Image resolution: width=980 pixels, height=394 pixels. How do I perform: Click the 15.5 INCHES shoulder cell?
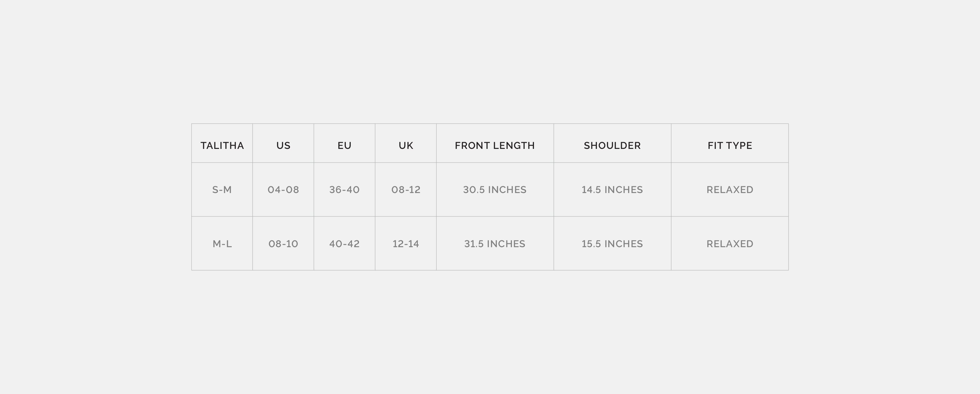pyautogui.click(x=612, y=244)
